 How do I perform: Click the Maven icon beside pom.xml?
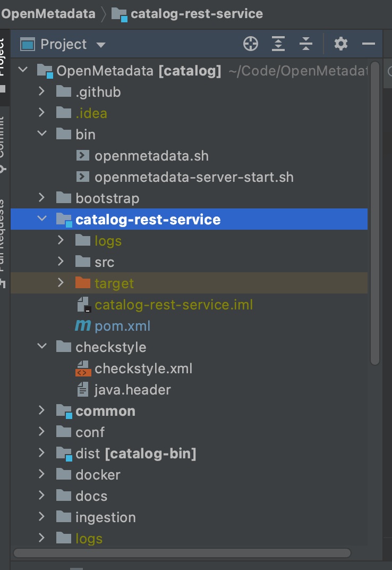coord(83,326)
